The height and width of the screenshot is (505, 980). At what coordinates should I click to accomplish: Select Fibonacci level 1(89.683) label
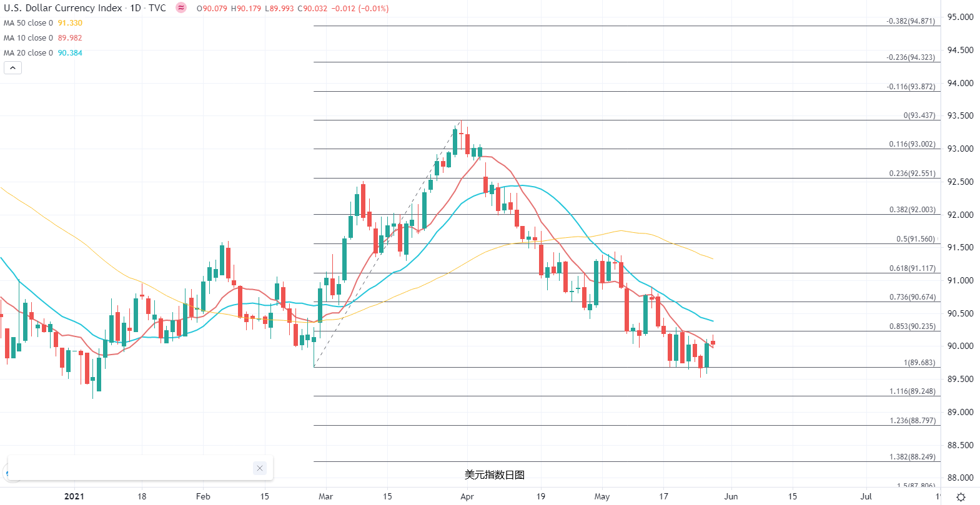(919, 363)
